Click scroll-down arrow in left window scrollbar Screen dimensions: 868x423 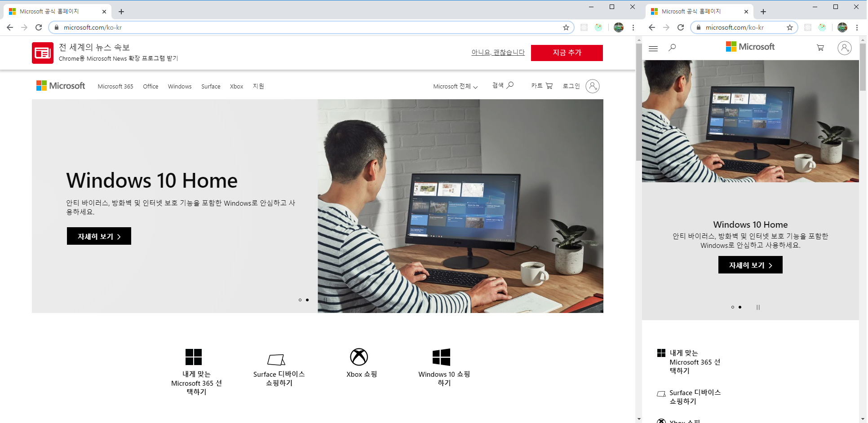(639, 419)
